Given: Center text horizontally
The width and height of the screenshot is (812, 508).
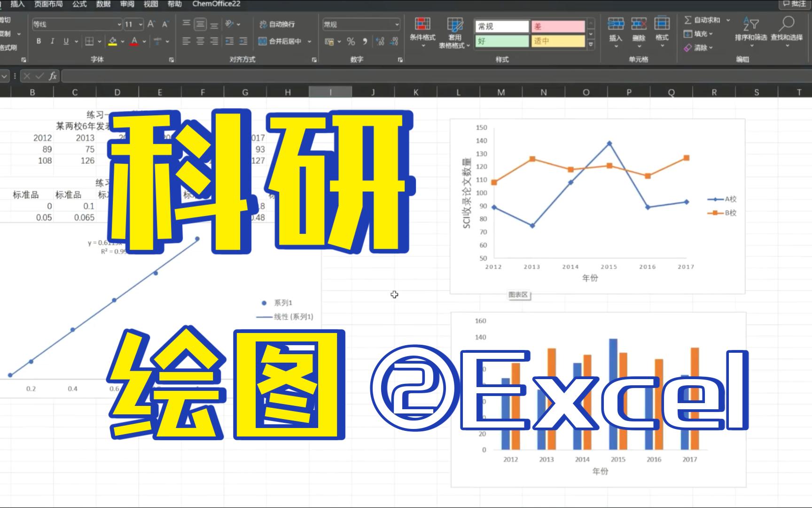Looking at the screenshot, I should coord(200,41).
